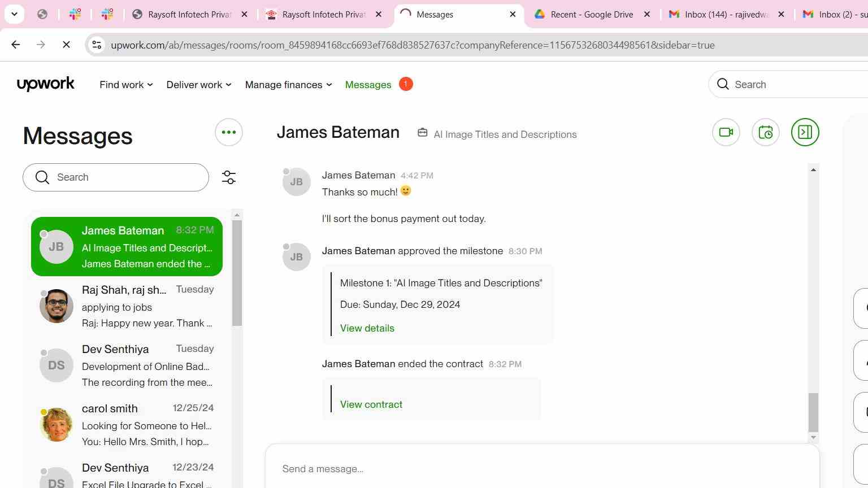
Task: Click the DS avatar for Badminton development chat
Action: tap(57, 365)
